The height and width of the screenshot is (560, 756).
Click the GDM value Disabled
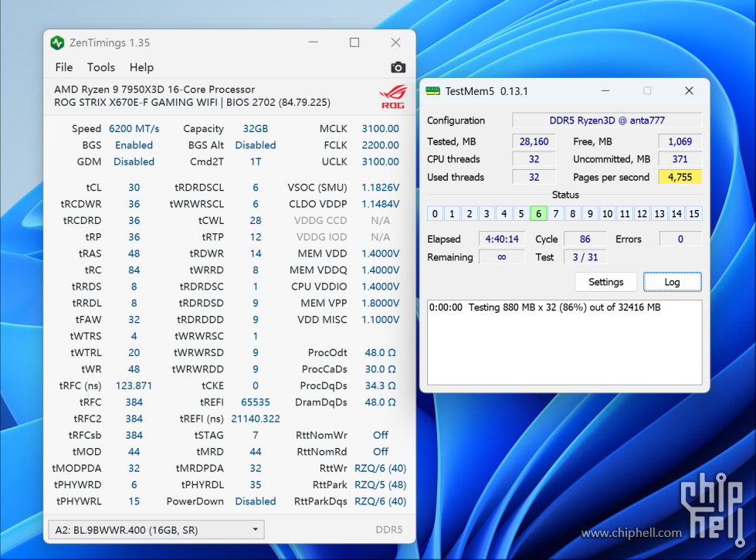134,161
